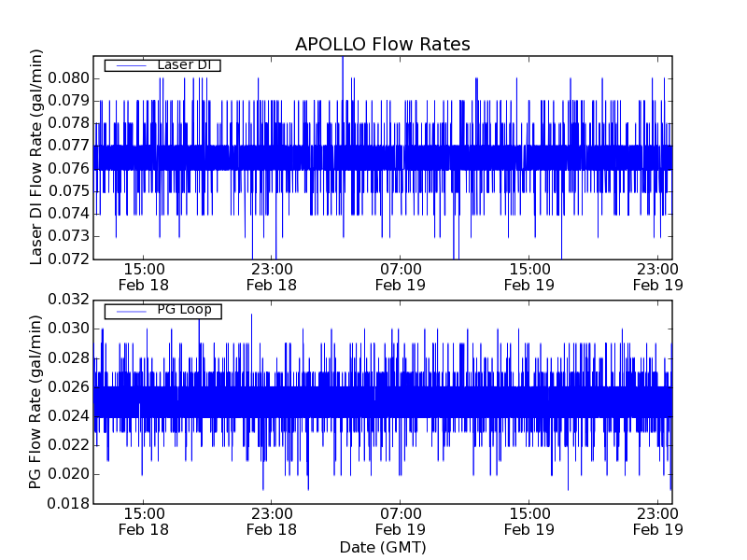
Task: Click the 0.024 tick on the bottom plot
Action: (x=70, y=416)
